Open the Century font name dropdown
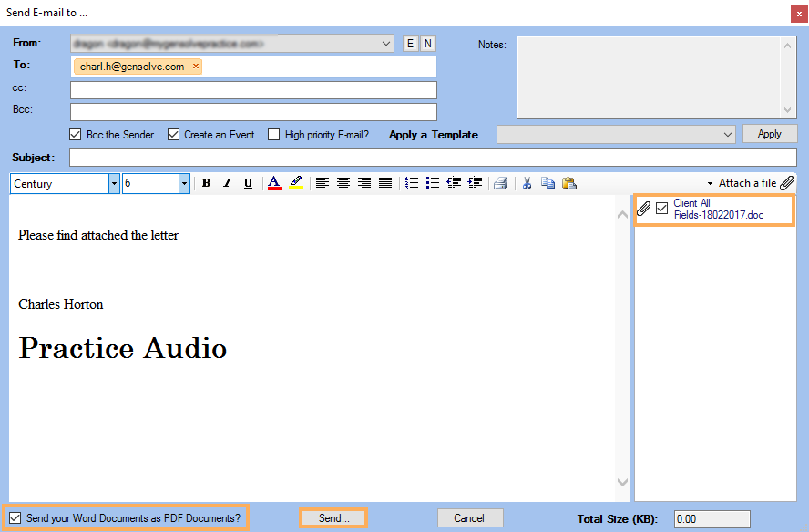Viewport: 809px width, 532px height. (x=114, y=184)
